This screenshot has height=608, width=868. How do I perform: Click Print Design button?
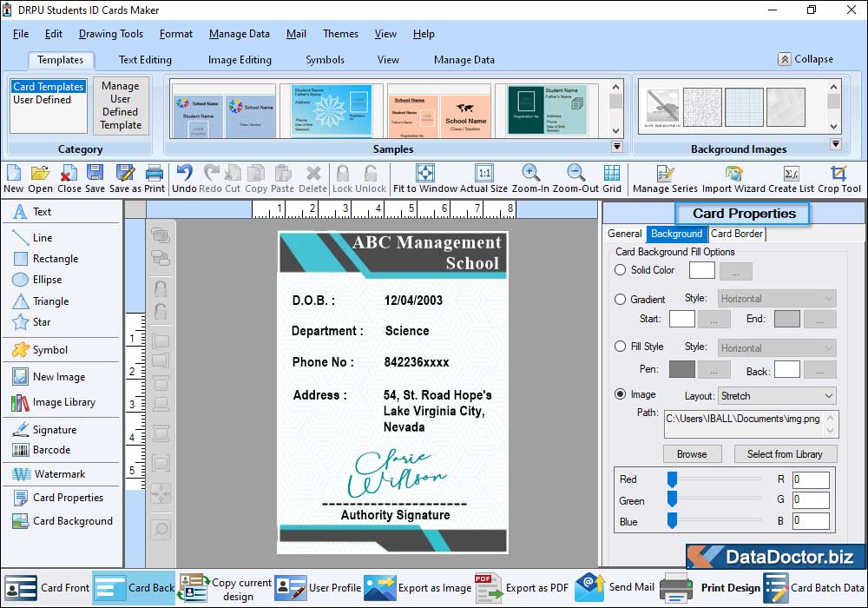710,587
